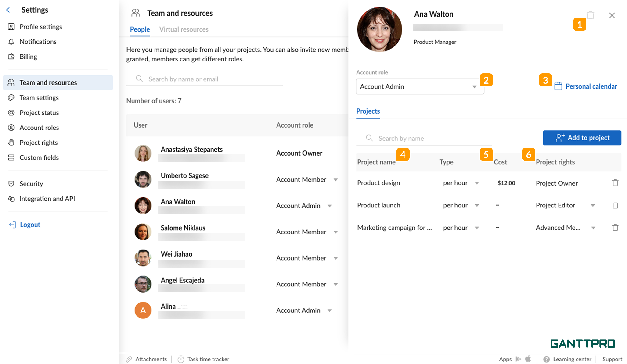The height and width of the screenshot is (364, 627).
Task: Select the Projects tab in user panel
Action: [368, 111]
